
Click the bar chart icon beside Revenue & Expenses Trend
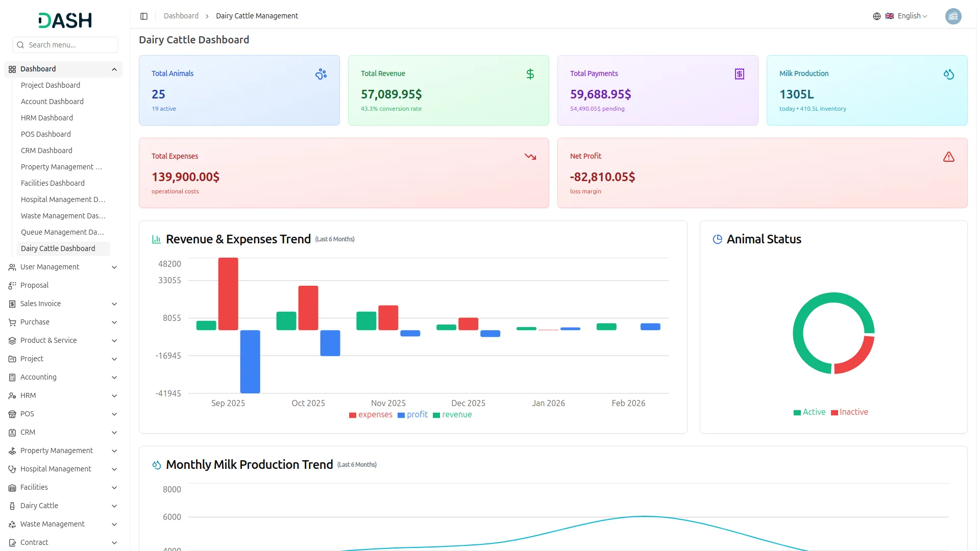tap(157, 239)
